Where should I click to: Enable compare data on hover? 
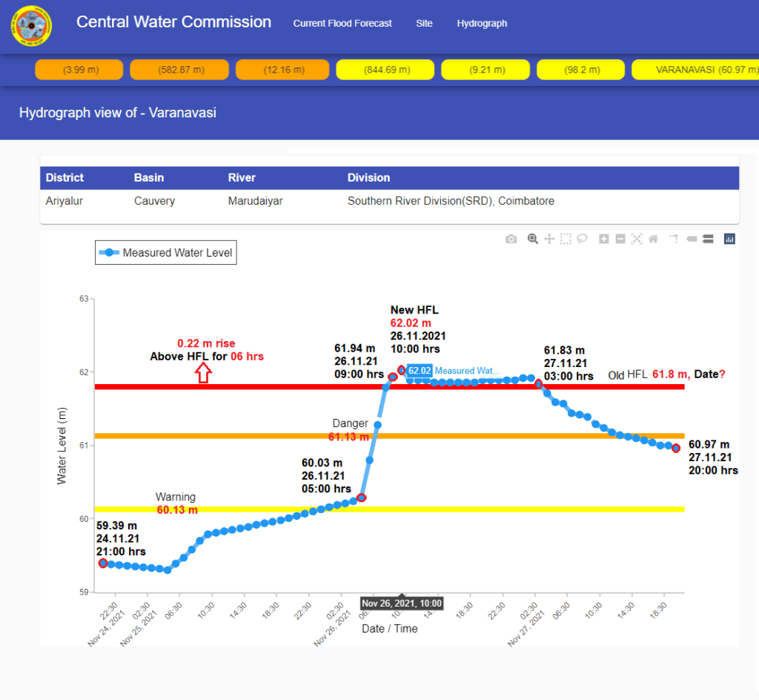(707, 239)
